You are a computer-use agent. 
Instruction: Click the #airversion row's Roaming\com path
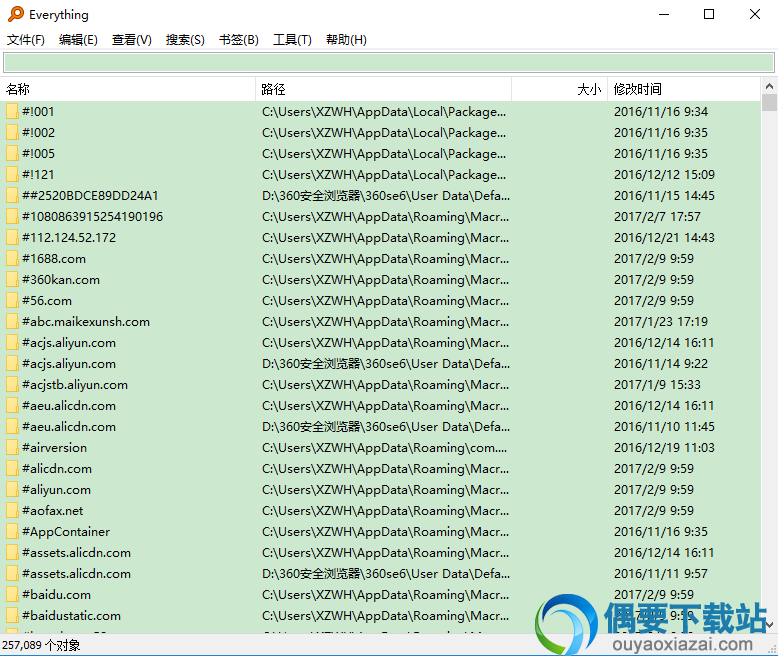[385, 448]
